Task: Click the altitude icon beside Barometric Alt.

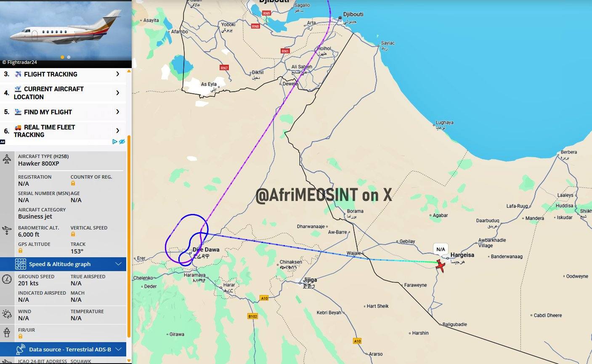Action: click(7, 230)
